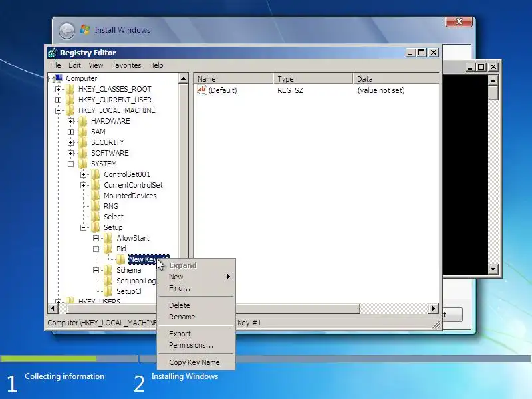Screen dimensions: 532x399
Task: Click the AllowStart folder icon
Action: coord(108,238)
